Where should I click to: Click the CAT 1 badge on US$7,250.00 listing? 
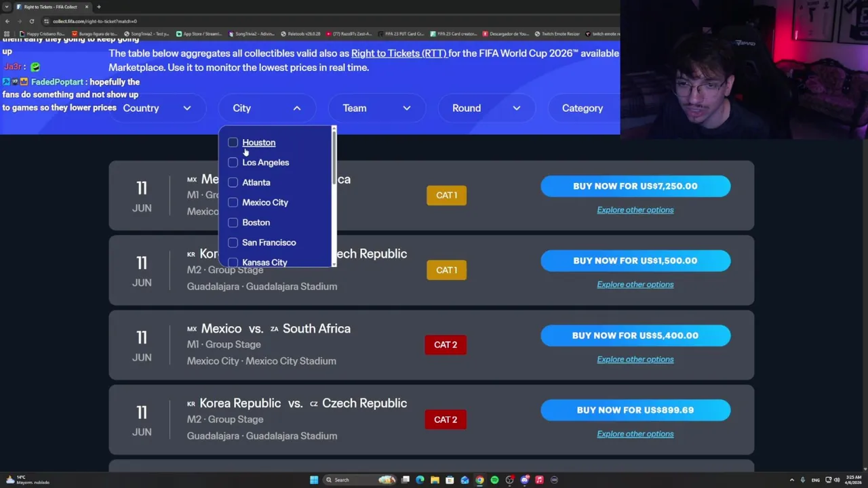[x=446, y=195]
